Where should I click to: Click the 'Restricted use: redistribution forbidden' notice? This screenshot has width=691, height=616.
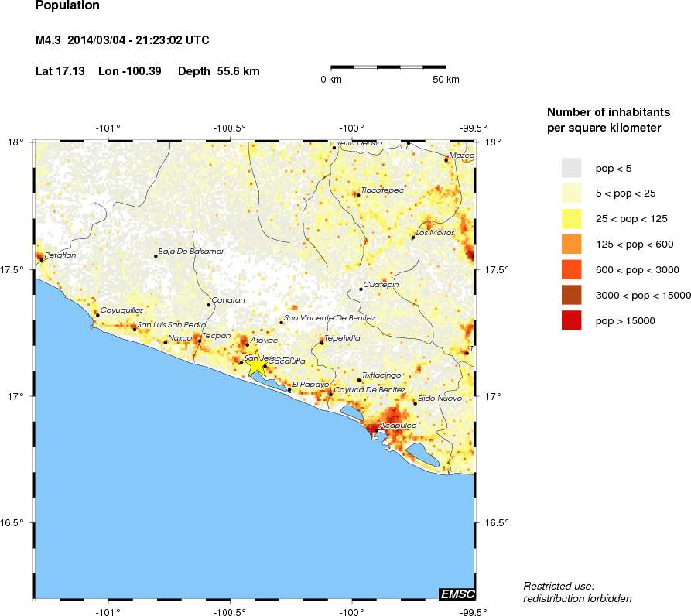click(578, 592)
